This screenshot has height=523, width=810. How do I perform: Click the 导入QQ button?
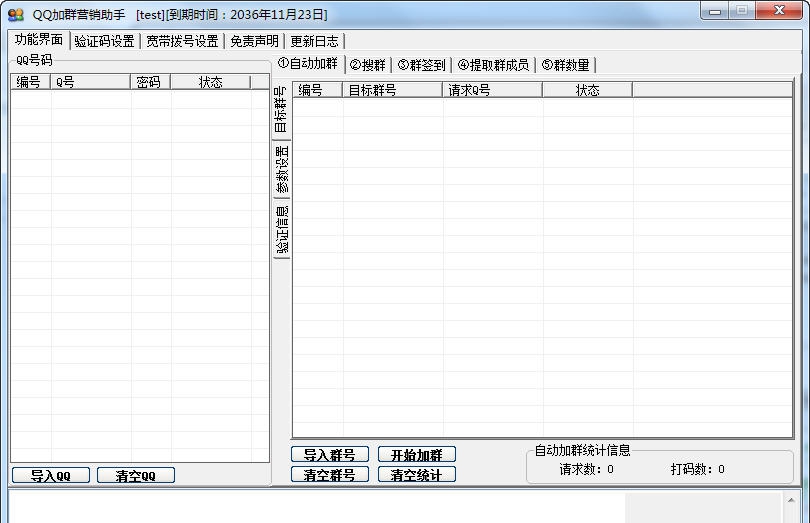(51, 475)
